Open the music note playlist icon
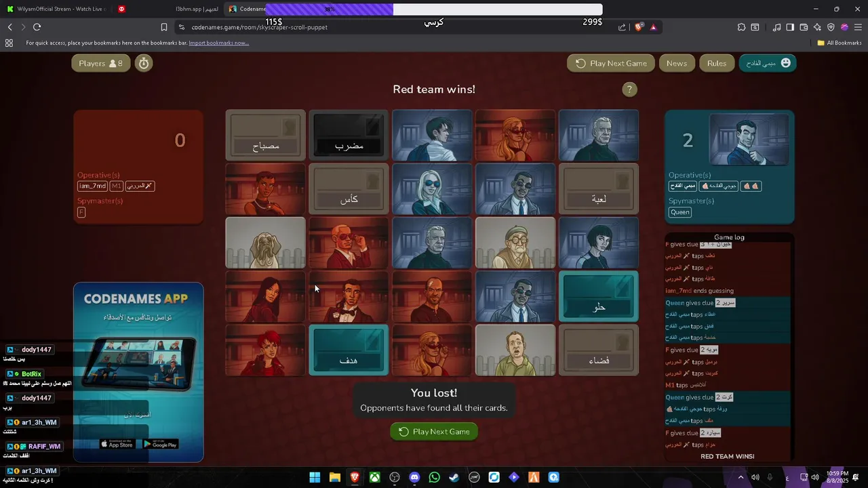The height and width of the screenshot is (488, 868). pos(776,27)
